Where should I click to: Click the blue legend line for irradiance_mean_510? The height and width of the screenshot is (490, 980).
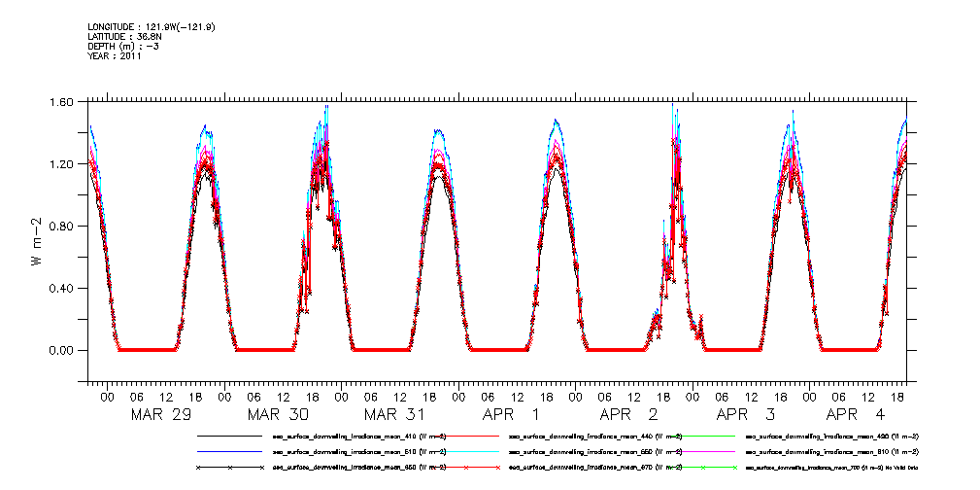(229, 451)
